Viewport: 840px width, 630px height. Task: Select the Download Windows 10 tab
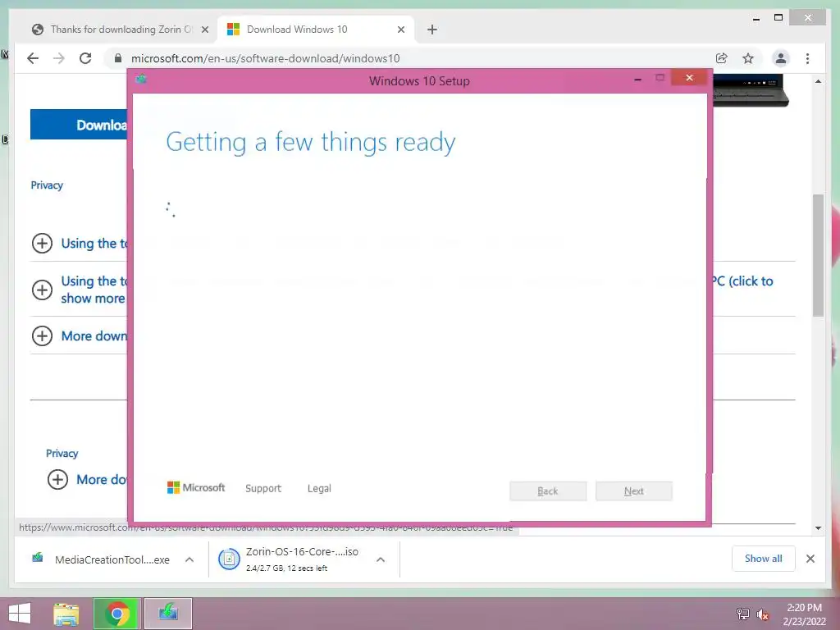tap(316, 30)
